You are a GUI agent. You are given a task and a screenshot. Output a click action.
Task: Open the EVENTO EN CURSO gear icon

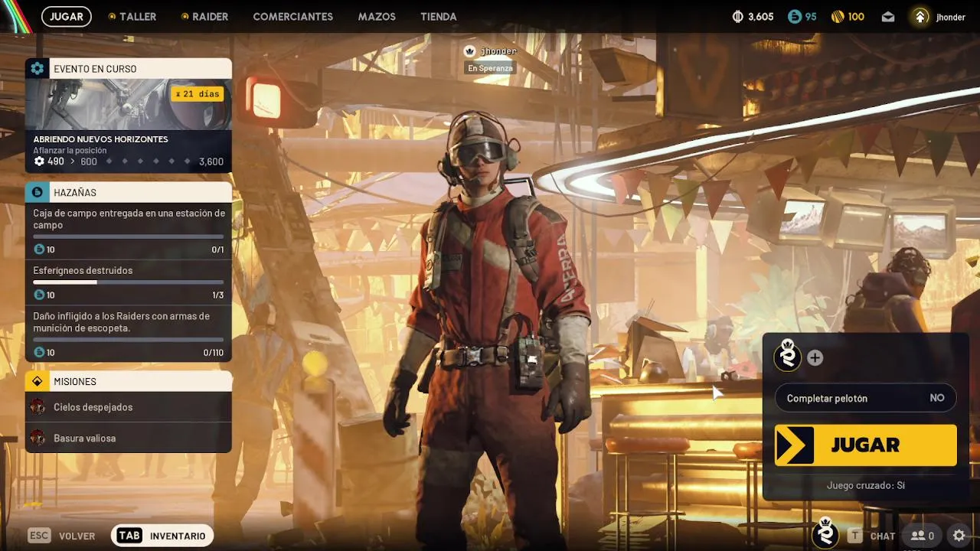[x=37, y=69]
